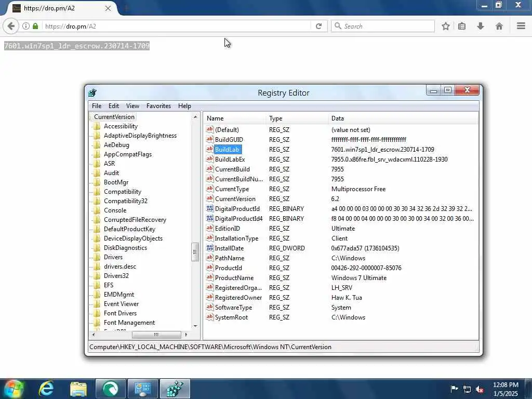
Task: Select the CurrentVersion key in the tree
Action: coord(114,117)
